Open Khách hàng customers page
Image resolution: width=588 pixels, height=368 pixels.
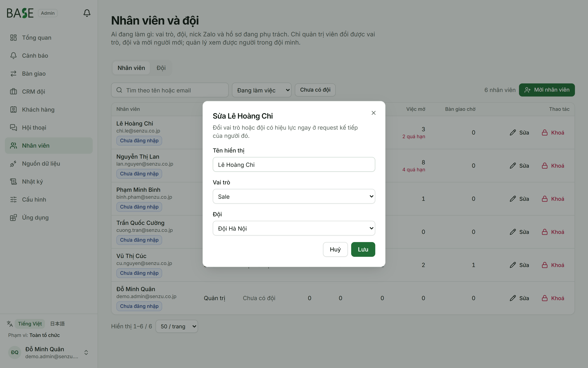click(x=49, y=110)
